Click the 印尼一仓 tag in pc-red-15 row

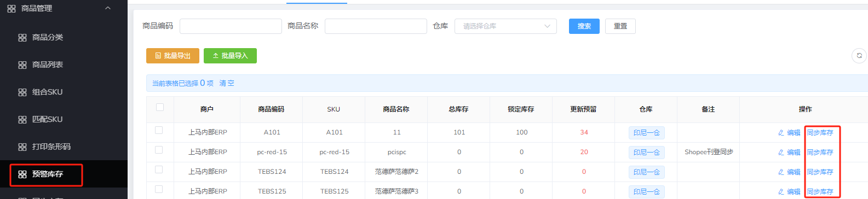click(646, 153)
